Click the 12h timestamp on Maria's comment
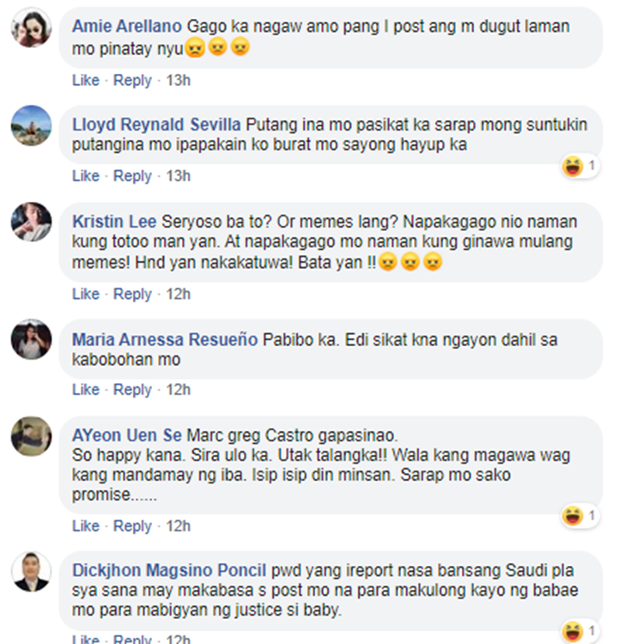The image size is (644, 644). click(179, 389)
